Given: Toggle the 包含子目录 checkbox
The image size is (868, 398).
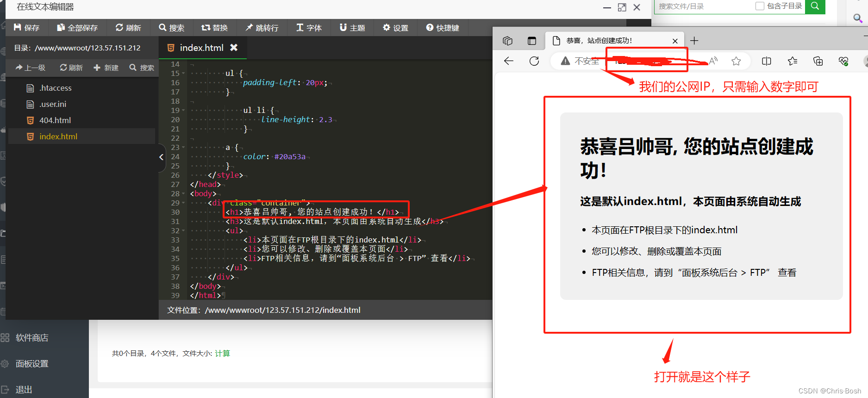Looking at the screenshot, I should point(760,6).
